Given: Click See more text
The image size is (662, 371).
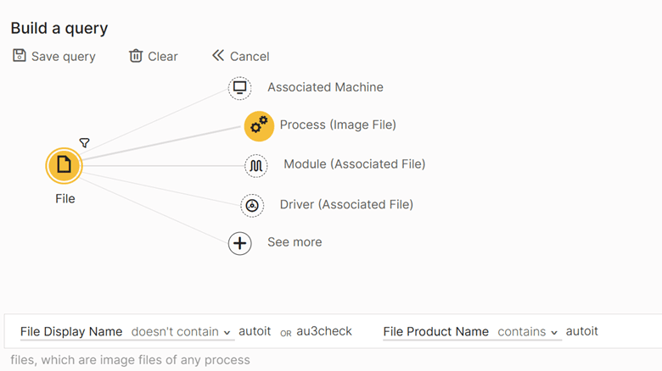Looking at the screenshot, I should (x=295, y=242).
